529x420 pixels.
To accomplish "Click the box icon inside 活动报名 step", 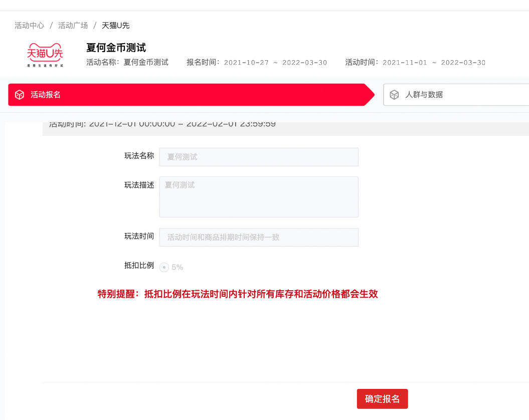I will click(x=19, y=94).
